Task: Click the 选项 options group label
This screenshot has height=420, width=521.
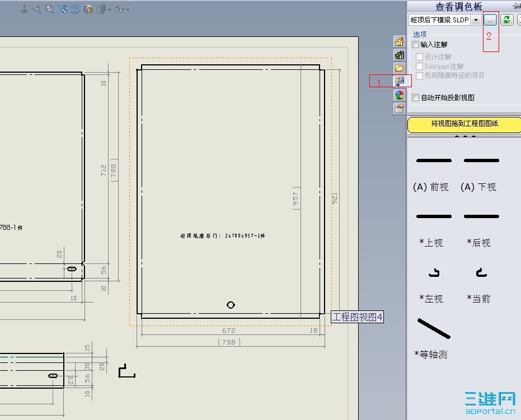Action: pyautogui.click(x=420, y=34)
